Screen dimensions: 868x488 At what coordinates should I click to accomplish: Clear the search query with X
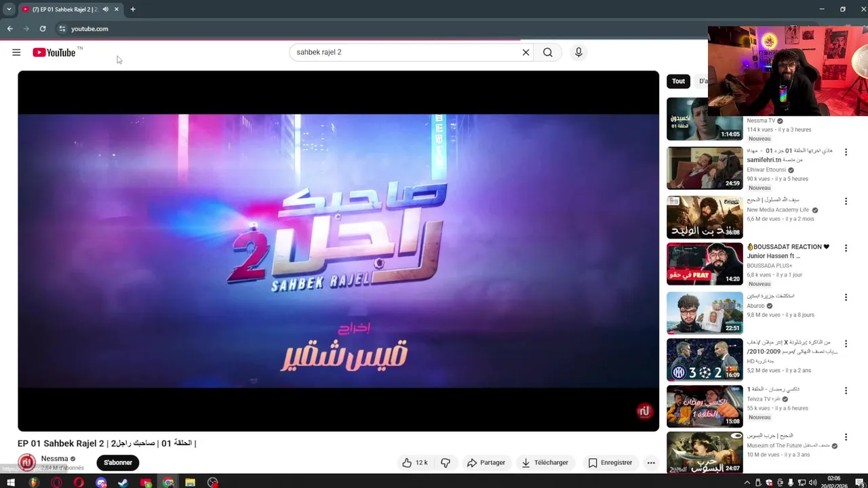pos(526,52)
